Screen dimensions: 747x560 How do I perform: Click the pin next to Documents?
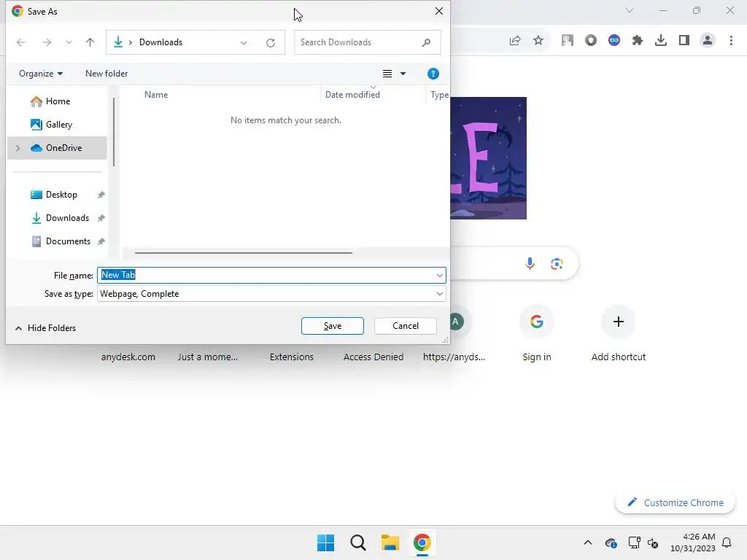(x=101, y=241)
